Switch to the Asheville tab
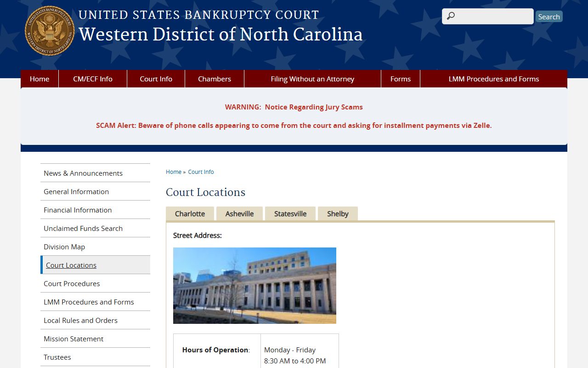 (x=239, y=213)
